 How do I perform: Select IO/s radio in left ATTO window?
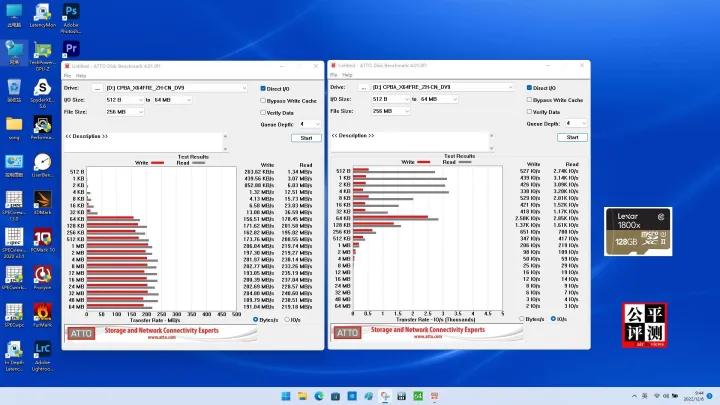click(287, 320)
